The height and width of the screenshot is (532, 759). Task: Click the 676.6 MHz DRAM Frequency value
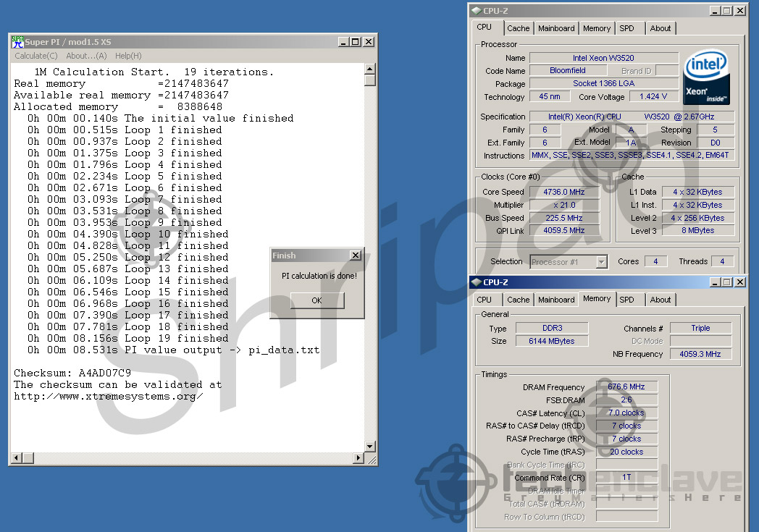click(x=627, y=387)
